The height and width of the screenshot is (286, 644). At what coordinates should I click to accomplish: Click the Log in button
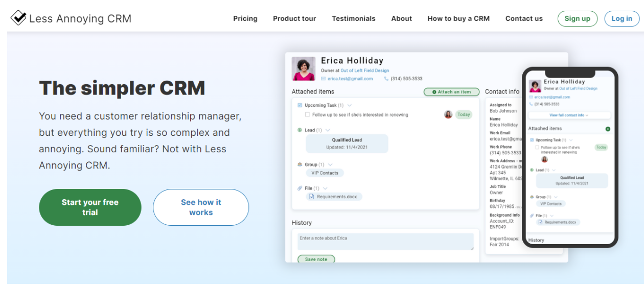pos(622,18)
